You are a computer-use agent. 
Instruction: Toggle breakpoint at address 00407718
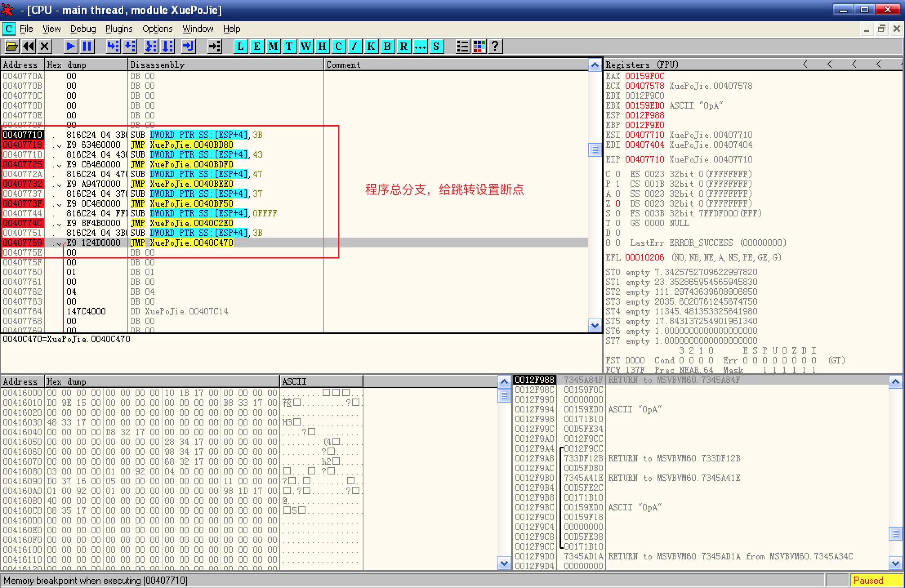pos(22,145)
